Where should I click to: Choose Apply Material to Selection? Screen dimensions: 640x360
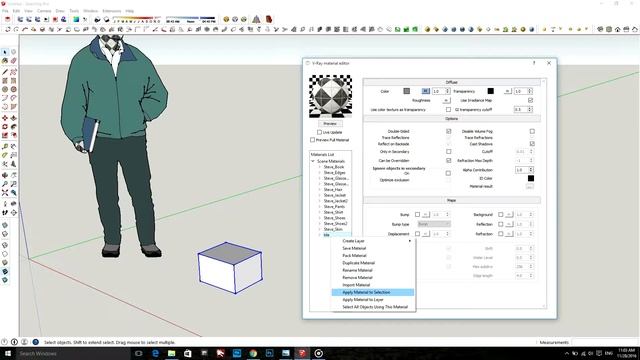373,292
